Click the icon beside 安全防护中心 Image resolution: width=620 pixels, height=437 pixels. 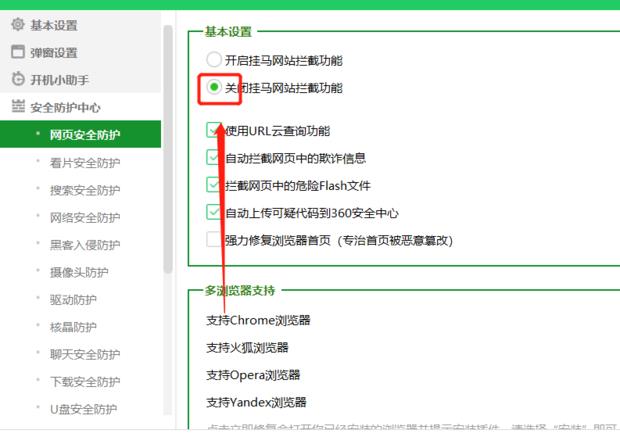(18, 106)
